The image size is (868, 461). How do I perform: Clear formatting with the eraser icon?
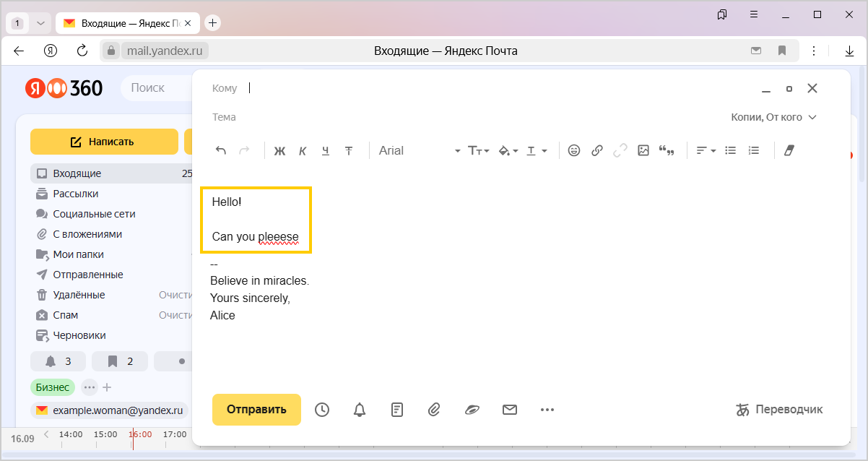tap(789, 151)
